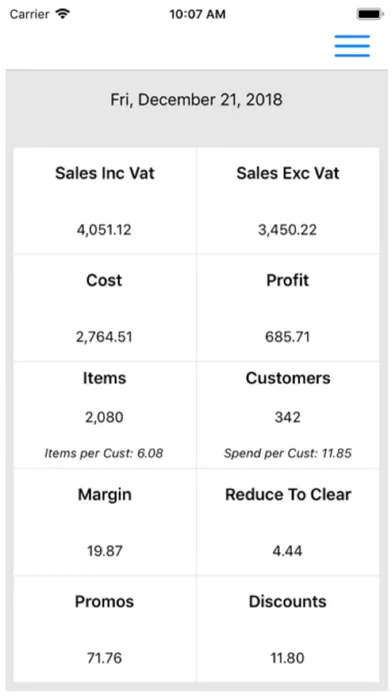The width and height of the screenshot is (392, 696).
Task: Tap the battery indicator icon
Action: [x=370, y=14]
